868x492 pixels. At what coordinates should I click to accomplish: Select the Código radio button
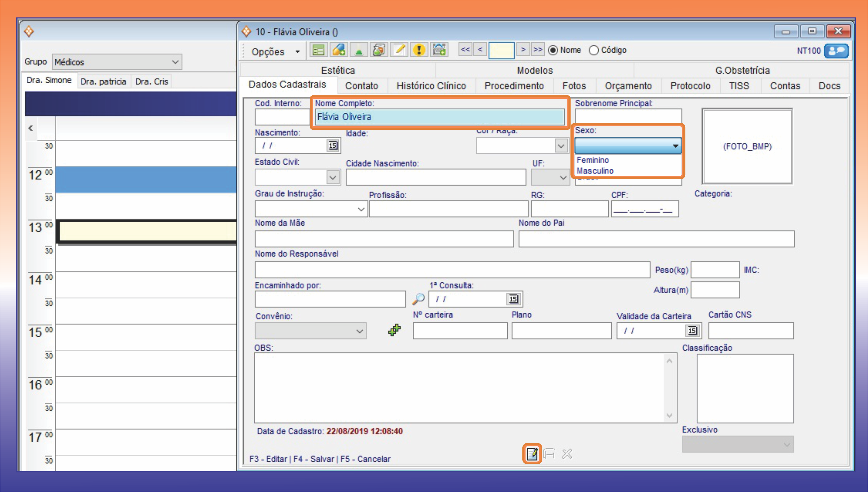coord(594,50)
